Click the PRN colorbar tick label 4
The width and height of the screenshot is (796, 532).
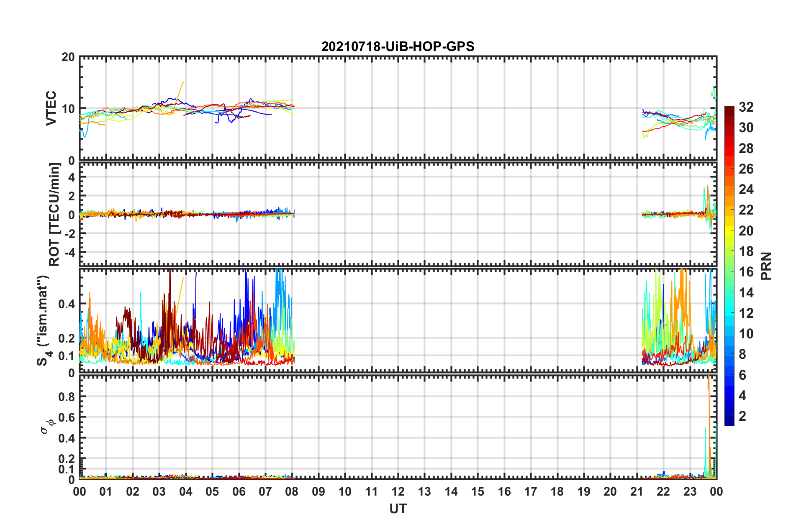click(742, 395)
